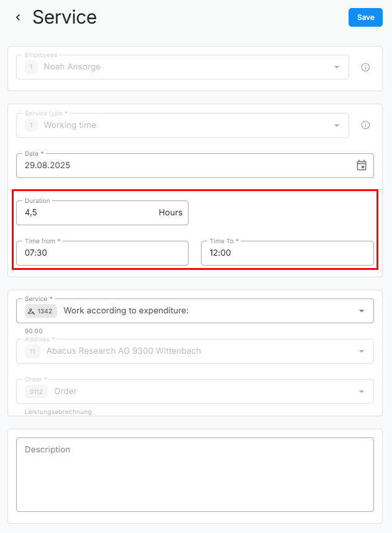Image resolution: width=392 pixels, height=533 pixels.
Task: Open the info icon beside Service type
Action: pyautogui.click(x=365, y=125)
